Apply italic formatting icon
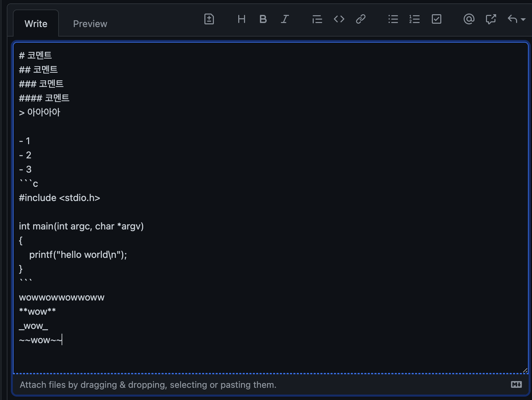 [x=285, y=19]
